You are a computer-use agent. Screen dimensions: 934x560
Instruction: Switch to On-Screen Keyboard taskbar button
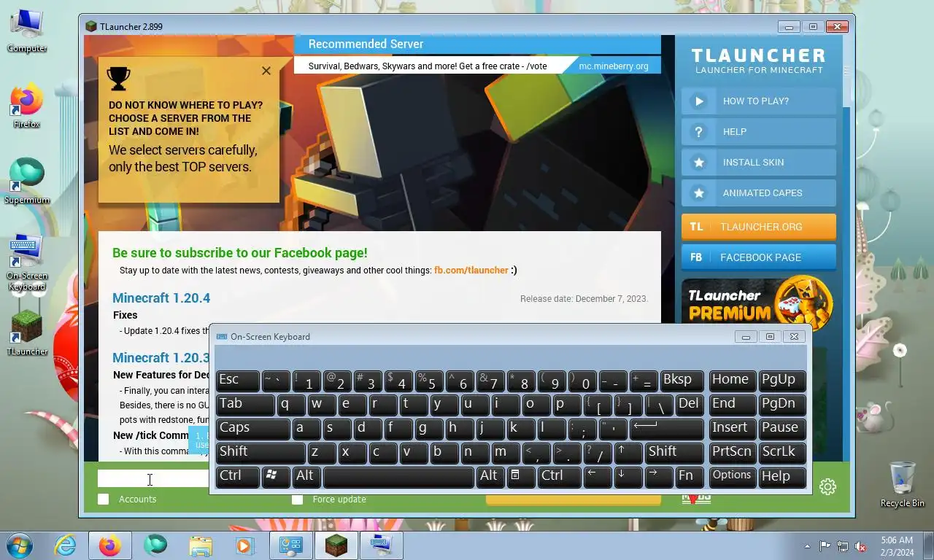381,545
